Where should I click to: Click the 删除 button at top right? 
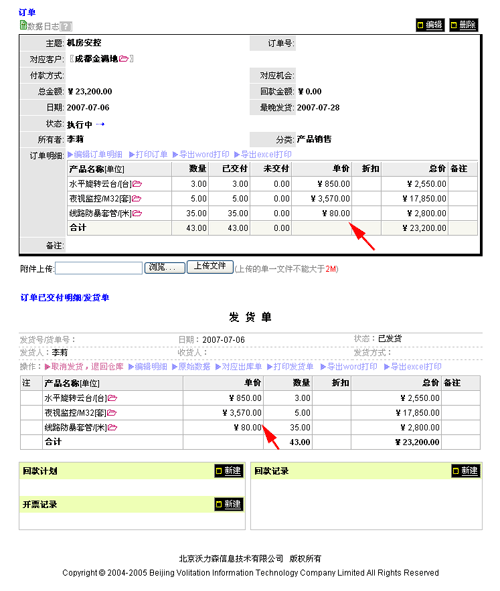point(463,25)
